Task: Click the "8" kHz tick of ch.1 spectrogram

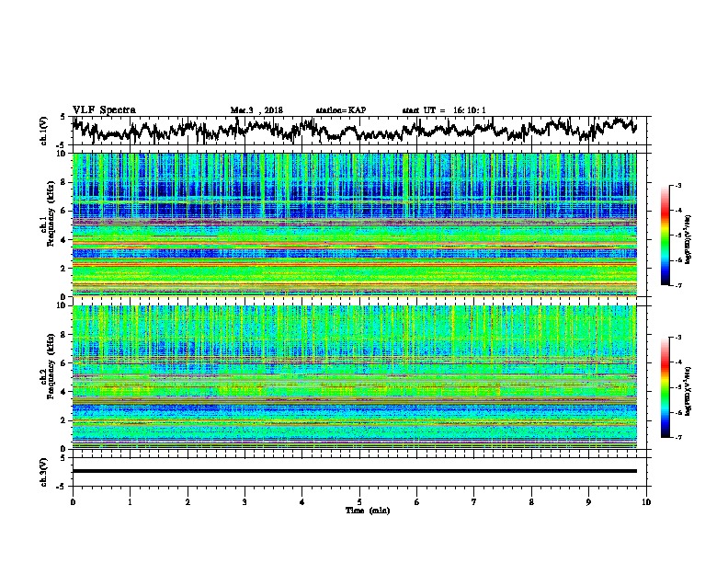Action: click(63, 182)
